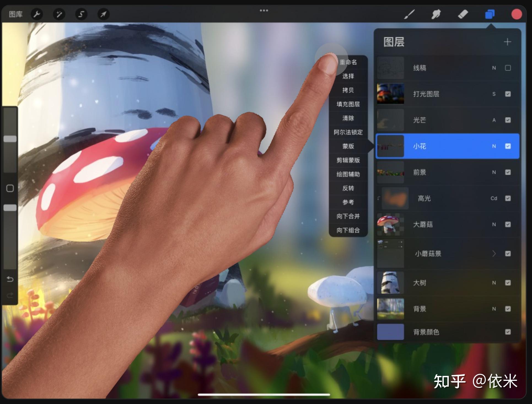The height and width of the screenshot is (404, 532).
Task: Enable visibility for the 线稿 layer
Action: tap(508, 68)
